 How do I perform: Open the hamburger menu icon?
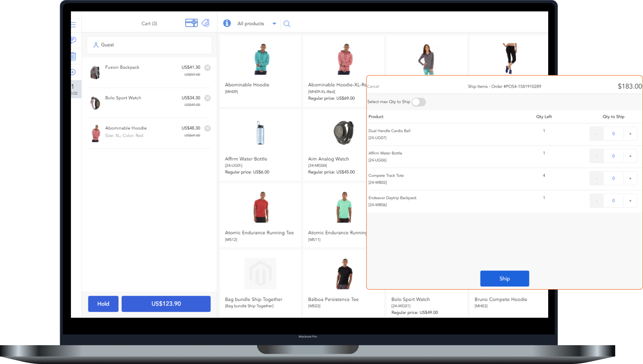point(73,25)
